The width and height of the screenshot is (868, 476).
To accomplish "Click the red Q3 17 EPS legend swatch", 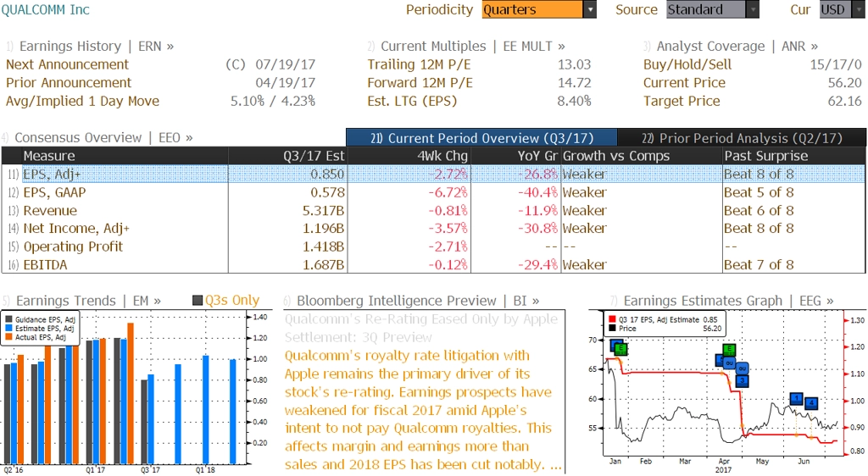I will pyautogui.click(x=612, y=319).
